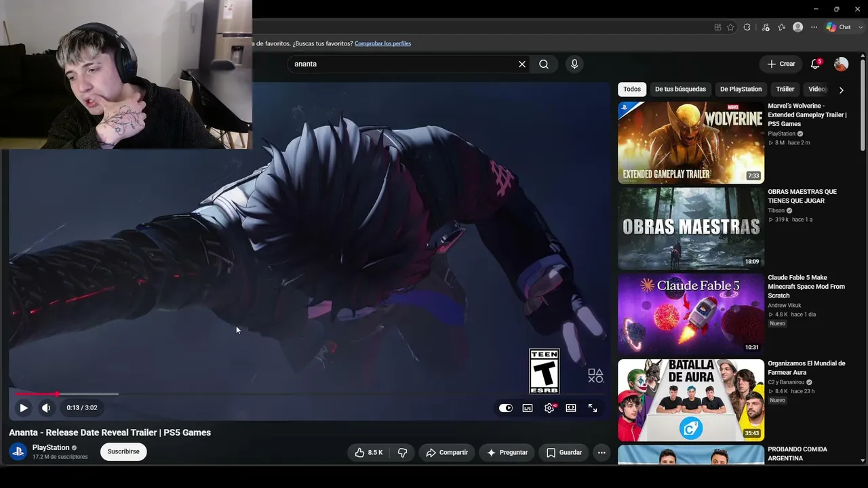The height and width of the screenshot is (488, 868).
Task: Select the 'Tráiler' filter chip
Action: (785, 89)
